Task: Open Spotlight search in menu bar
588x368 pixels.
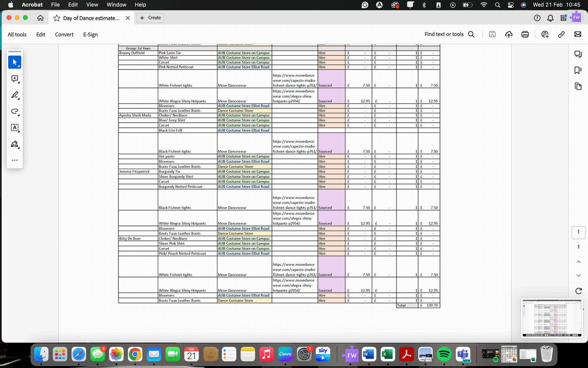Action: 497,5
